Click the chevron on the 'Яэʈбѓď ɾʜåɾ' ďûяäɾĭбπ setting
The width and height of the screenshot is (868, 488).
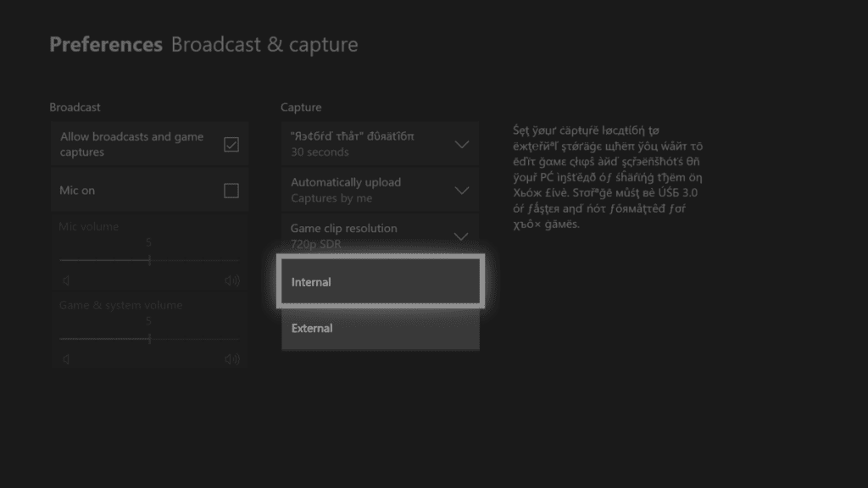(462, 144)
